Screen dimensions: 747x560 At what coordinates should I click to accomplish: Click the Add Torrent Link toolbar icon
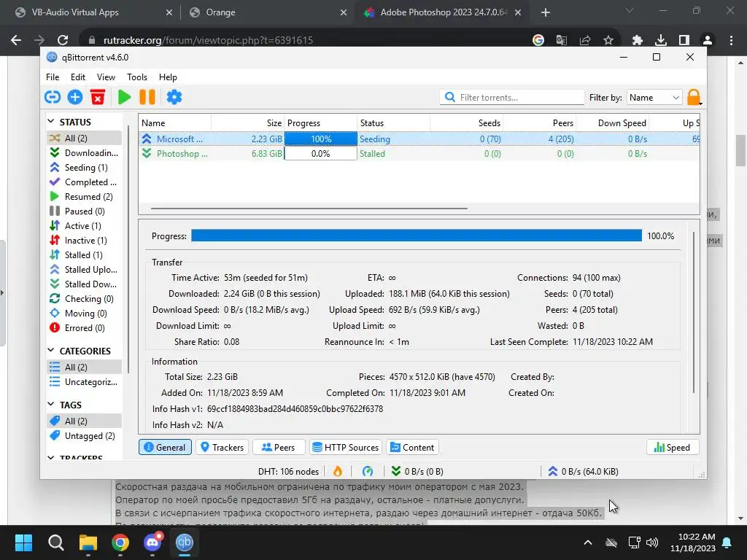coord(53,97)
